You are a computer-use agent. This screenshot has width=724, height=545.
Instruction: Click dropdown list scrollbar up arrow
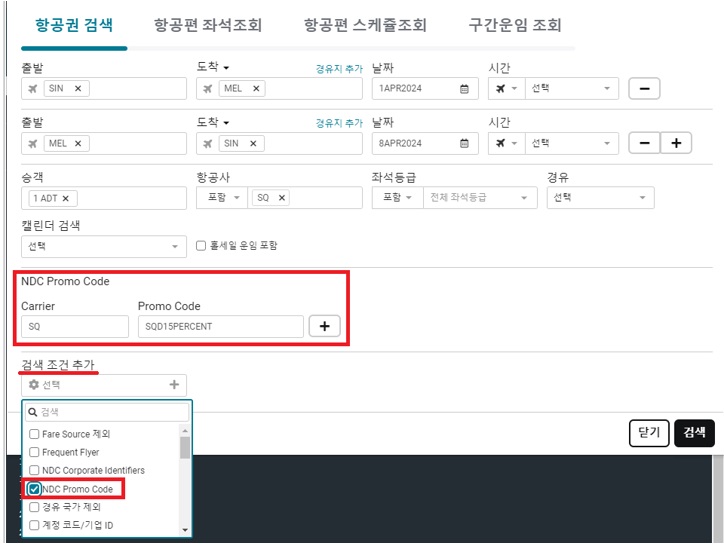[185, 431]
